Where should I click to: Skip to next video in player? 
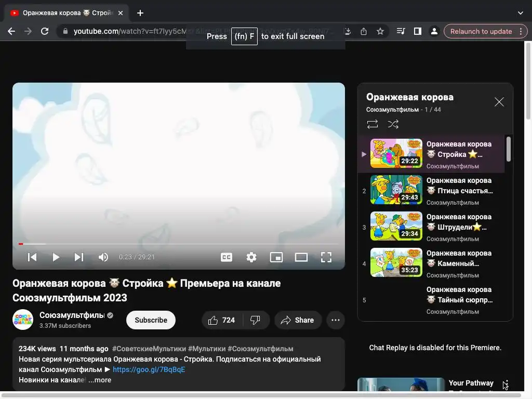pyautogui.click(x=79, y=257)
